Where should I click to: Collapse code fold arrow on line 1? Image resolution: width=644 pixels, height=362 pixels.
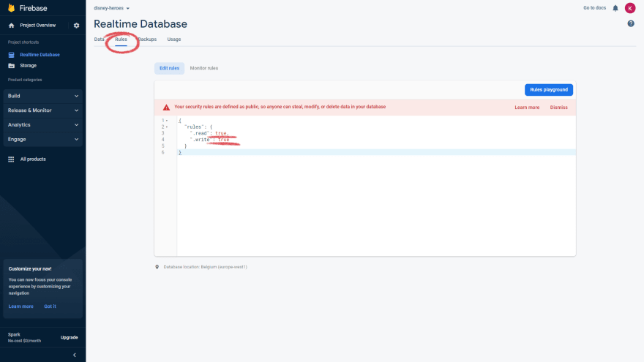[167, 121]
